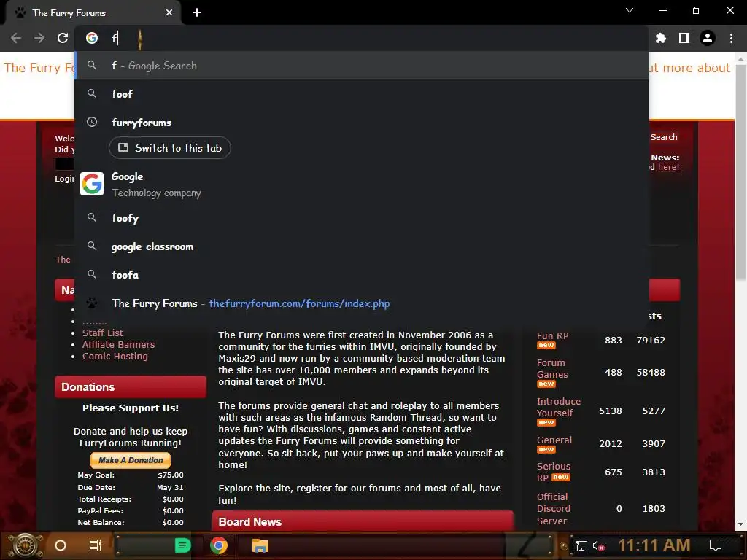Click the browser back arrow

(16, 38)
